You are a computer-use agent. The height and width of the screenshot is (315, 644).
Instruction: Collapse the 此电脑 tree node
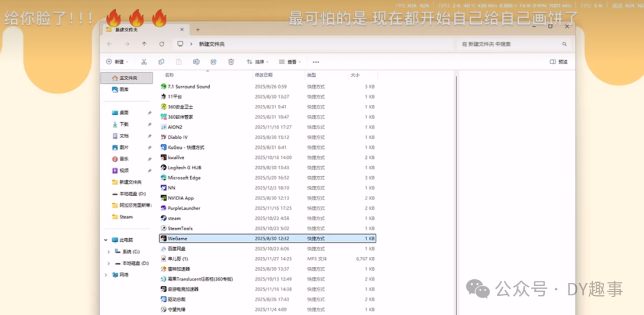click(x=106, y=240)
